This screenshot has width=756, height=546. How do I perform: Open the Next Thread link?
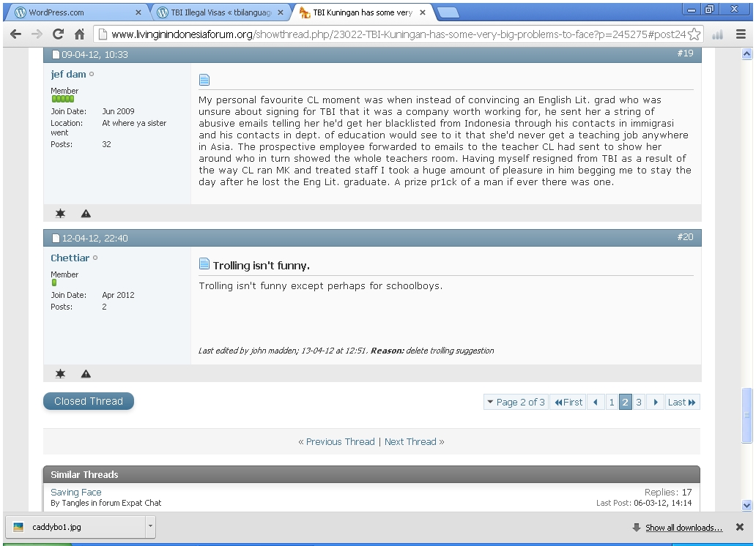[414, 442]
